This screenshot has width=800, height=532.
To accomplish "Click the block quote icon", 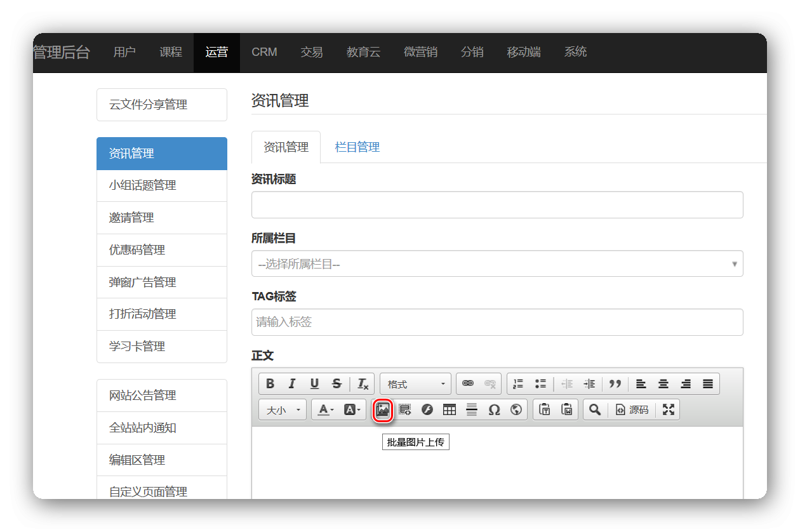I will pyautogui.click(x=615, y=383).
